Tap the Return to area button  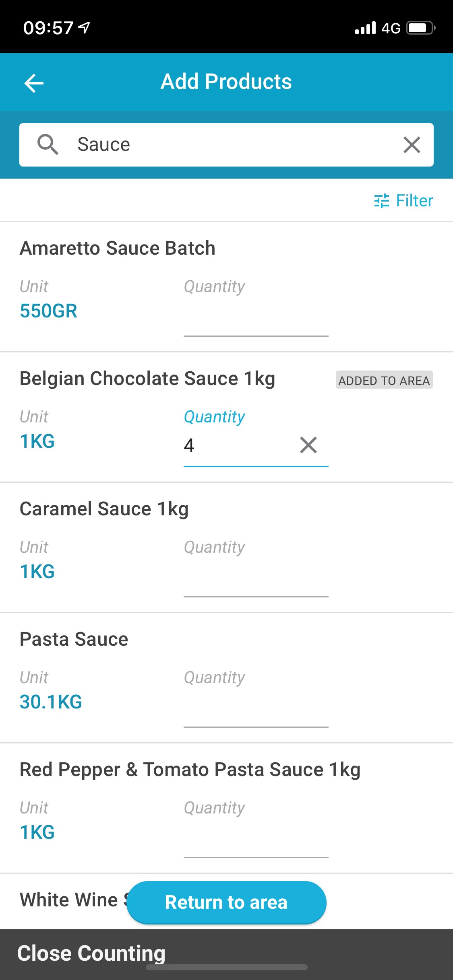tap(226, 902)
